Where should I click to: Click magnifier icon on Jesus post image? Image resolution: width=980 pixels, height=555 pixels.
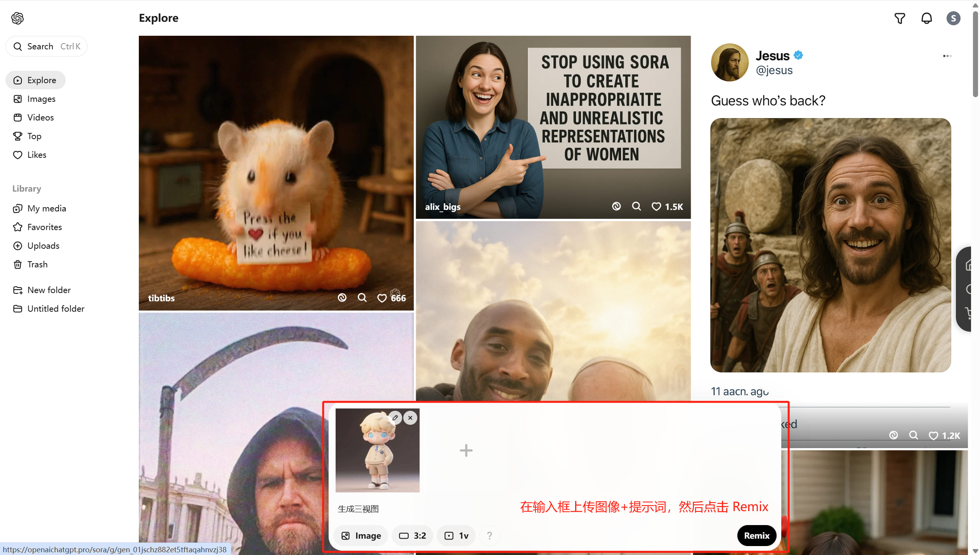[913, 435]
